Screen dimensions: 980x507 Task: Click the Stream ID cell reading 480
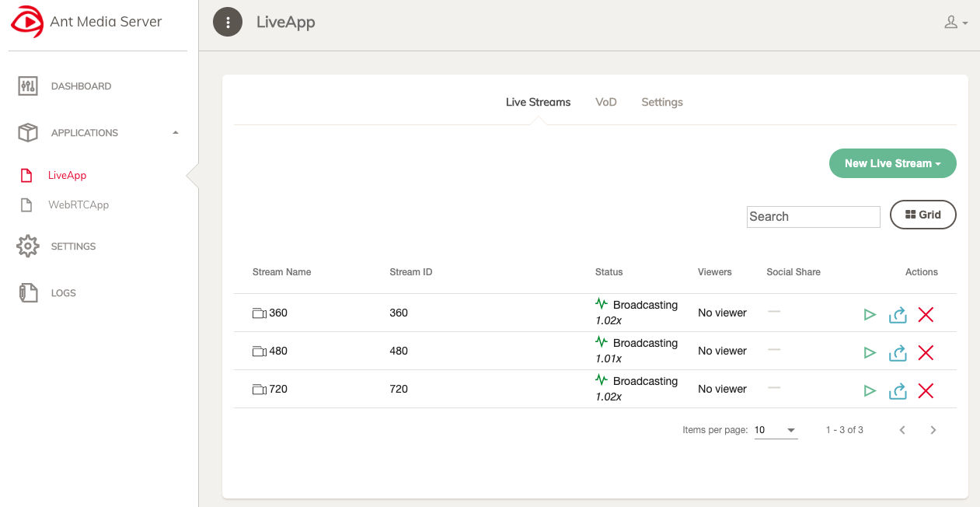point(399,351)
